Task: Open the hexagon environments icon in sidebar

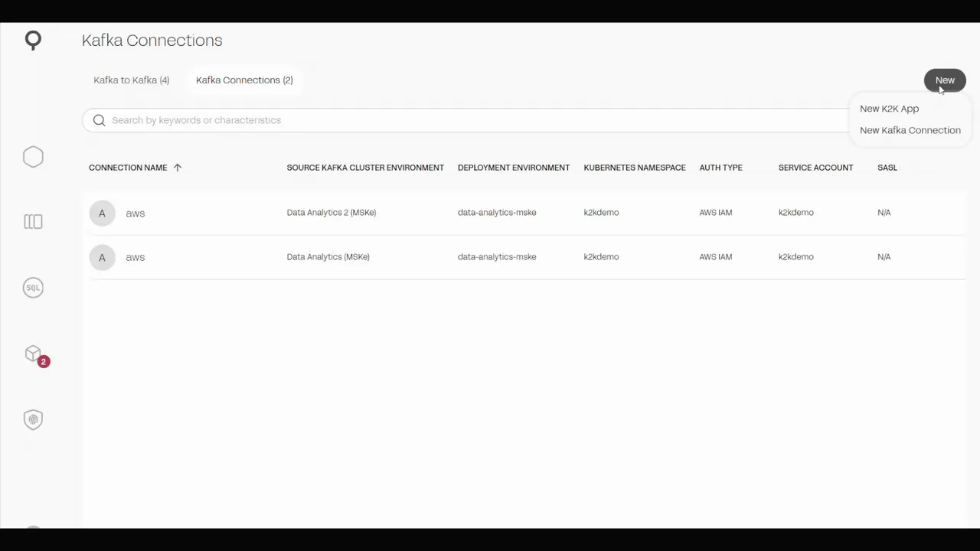Action: (33, 156)
